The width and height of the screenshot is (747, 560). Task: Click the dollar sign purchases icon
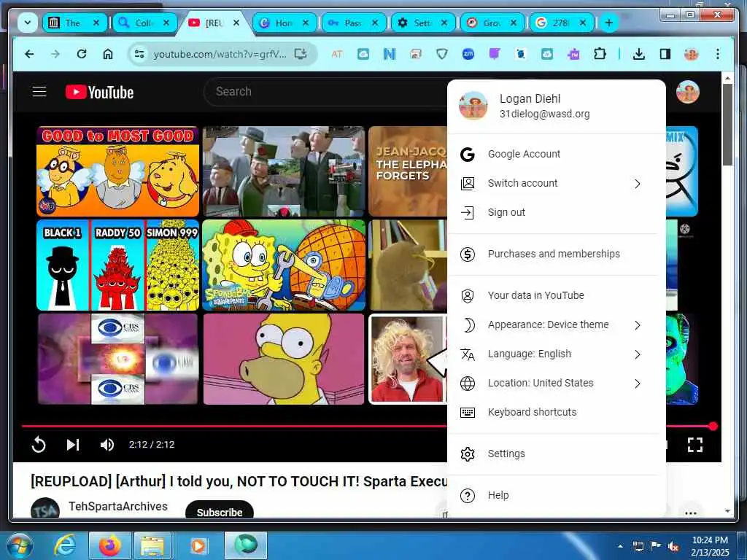tap(468, 254)
